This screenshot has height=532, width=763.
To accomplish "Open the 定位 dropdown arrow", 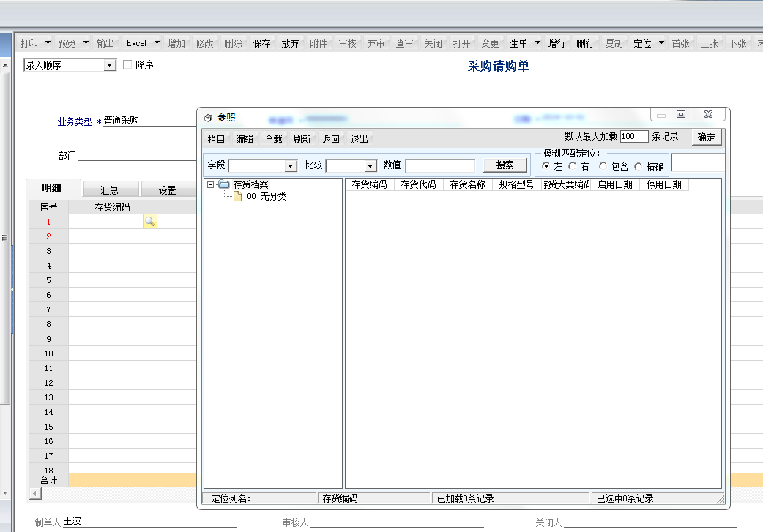I will click(661, 42).
